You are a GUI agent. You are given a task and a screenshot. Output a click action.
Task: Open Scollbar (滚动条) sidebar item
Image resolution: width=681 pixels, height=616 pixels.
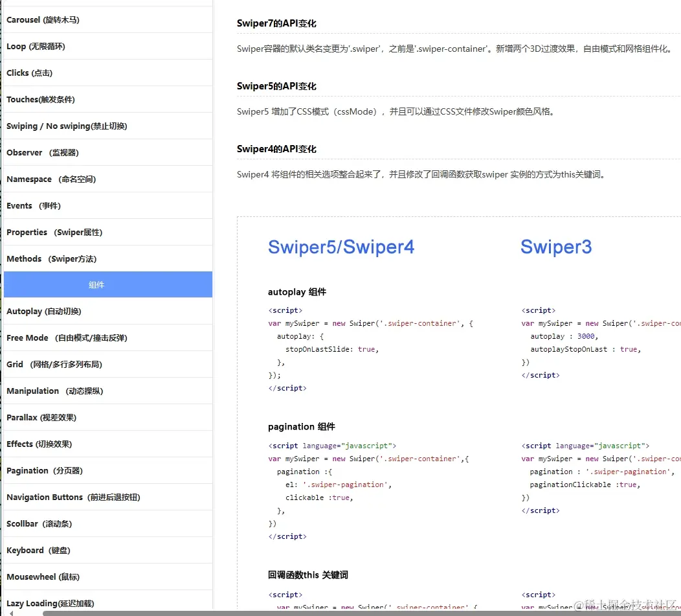107,523
